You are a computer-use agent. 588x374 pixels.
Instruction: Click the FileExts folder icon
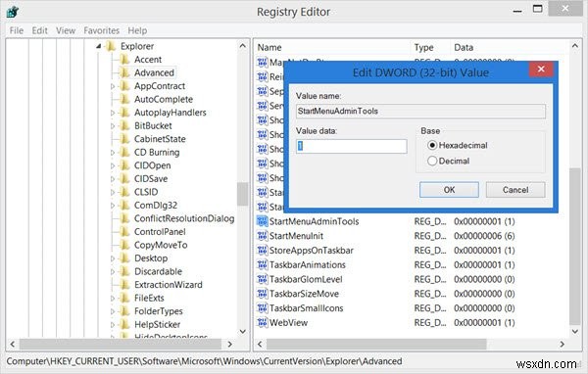[x=124, y=298]
